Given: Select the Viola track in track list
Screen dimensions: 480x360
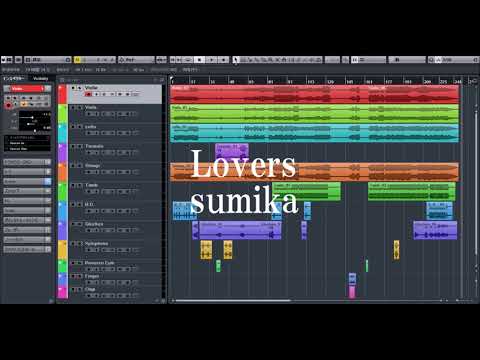Looking at the screenshot, I should coord(115,114).
